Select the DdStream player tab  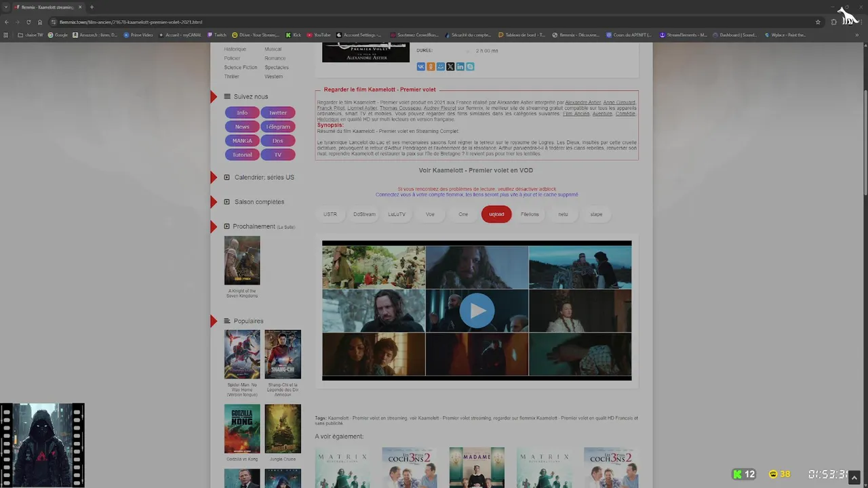click(364, 214)
